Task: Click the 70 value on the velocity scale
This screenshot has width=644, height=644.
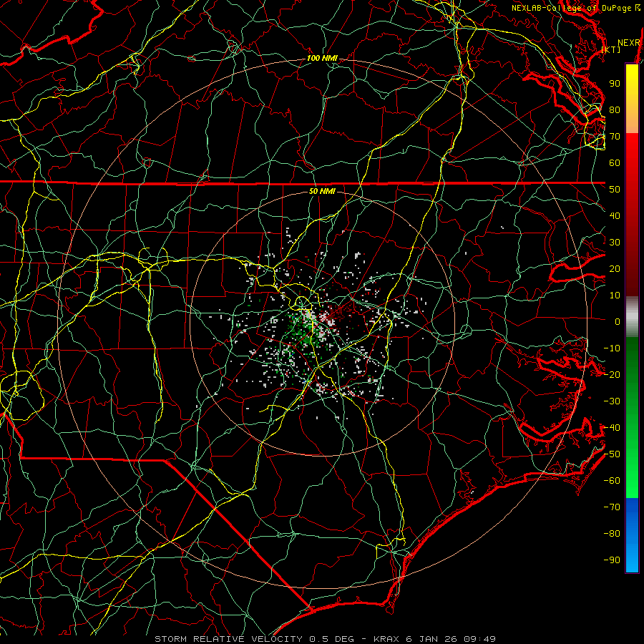Action: (615, 137)
